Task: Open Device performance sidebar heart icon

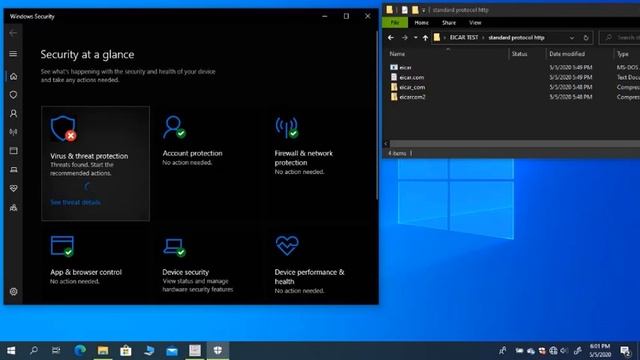Action: pos(13,188)
